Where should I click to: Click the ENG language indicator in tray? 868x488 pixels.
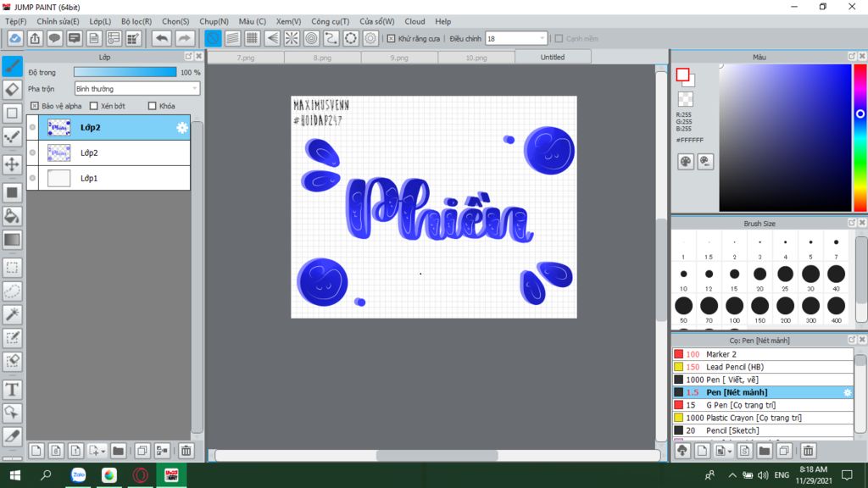click(x=782, y=475)
